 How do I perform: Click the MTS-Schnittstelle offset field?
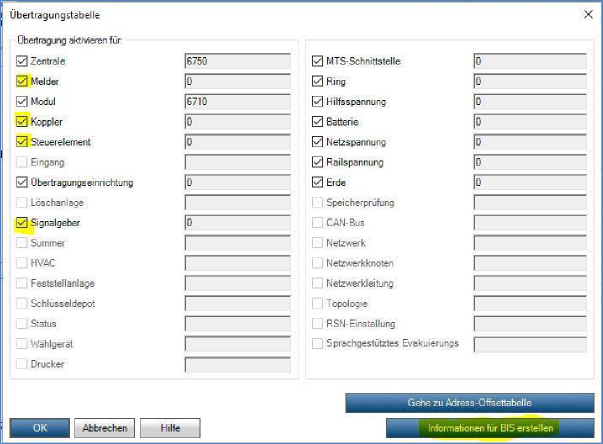pyautogui.click(x=530, y=61)
